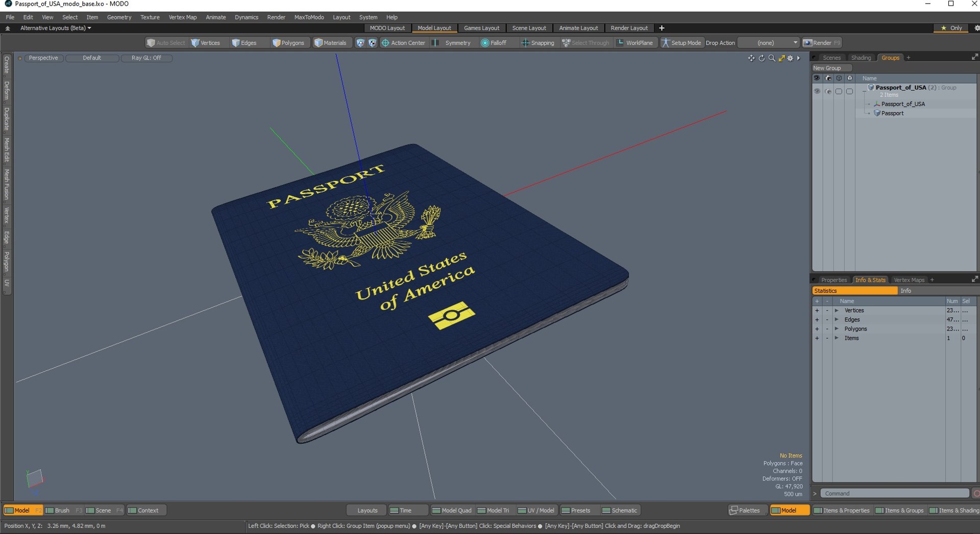Open the Falloff options

pyautogui.click(x=494, y=43)
